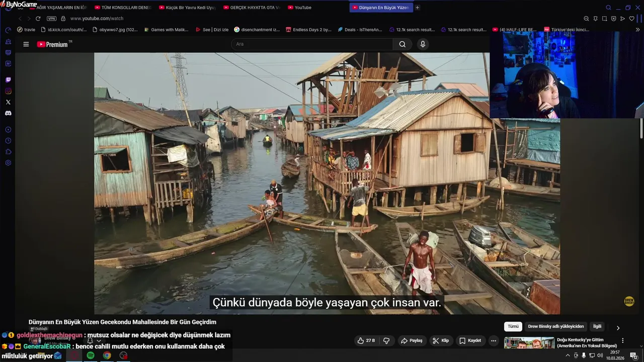The image size is (644, 362).
Task: Go to YouTube Premium home logo
Action: tap(52, 44)
